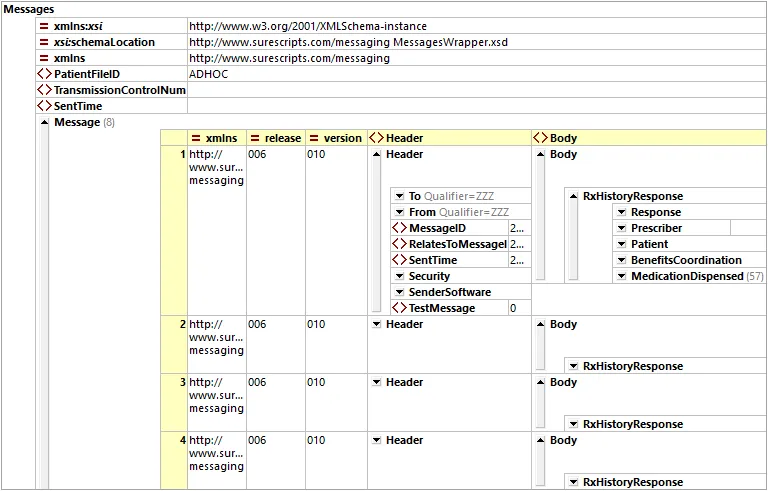
Task: Select the MessagesWrapper.xsd schemaLocation value
Action: click(348, 42)
